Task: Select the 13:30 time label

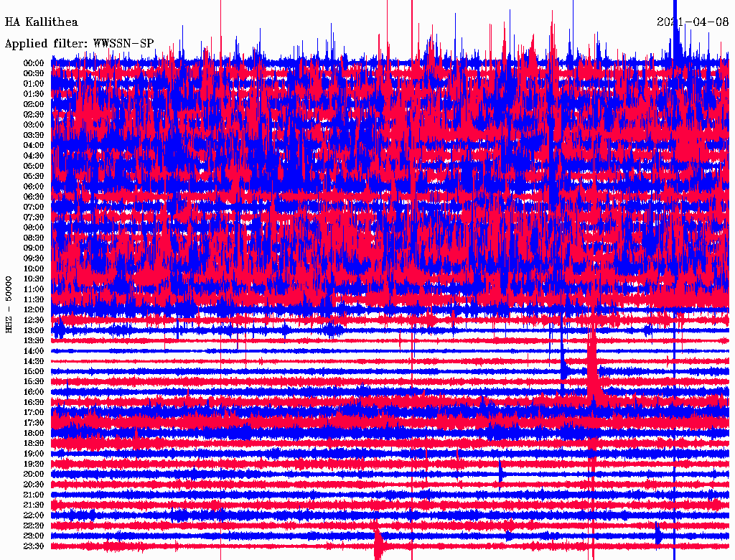Action: 34,340
